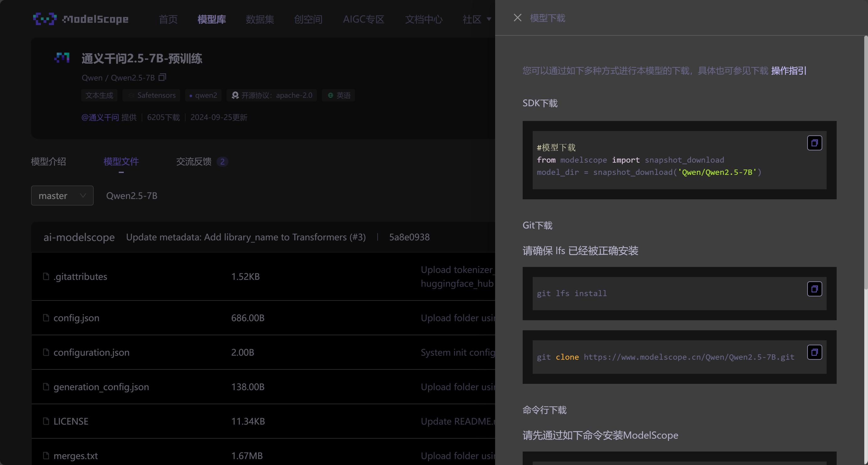Open the 交流反馈 feedback tab
868x465 pixels.
pyautogui.click(x=194, y=161)
